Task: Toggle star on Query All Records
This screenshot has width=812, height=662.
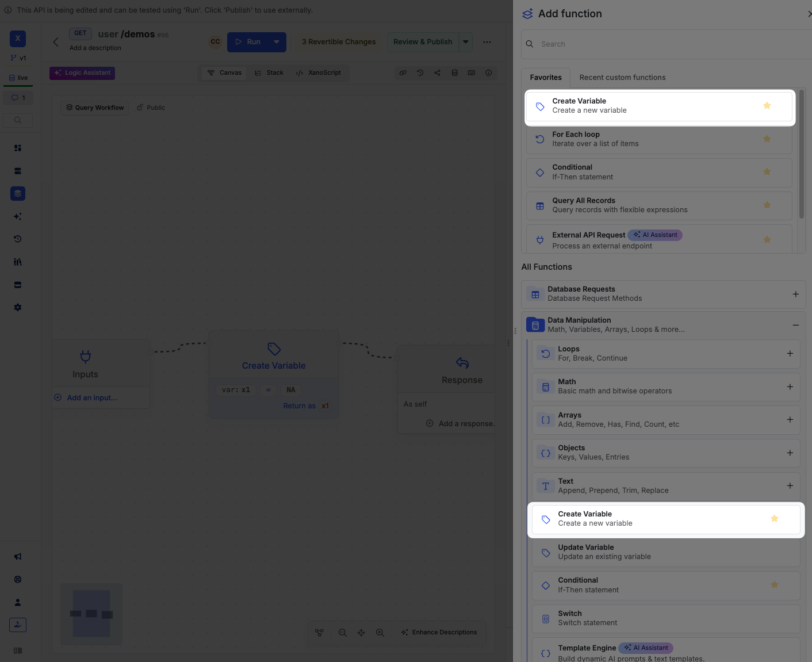Action: click(x=767, y=205)
